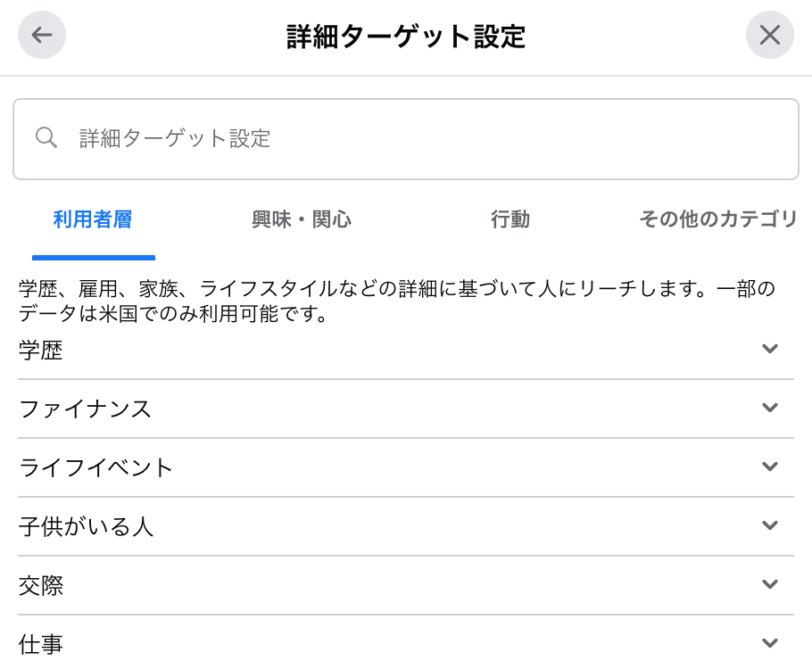Open the ライフイベント chevron
The image size is (812, 669).
coord(770,467)
